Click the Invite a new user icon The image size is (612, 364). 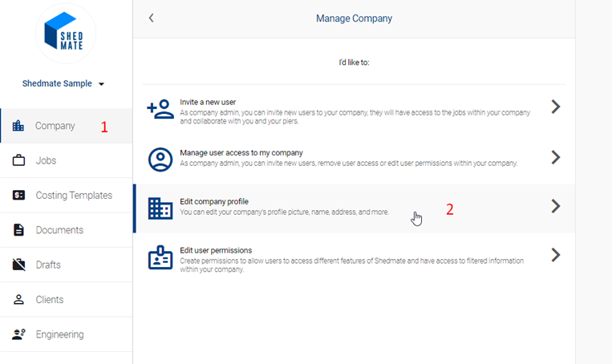tap(160, 108)
